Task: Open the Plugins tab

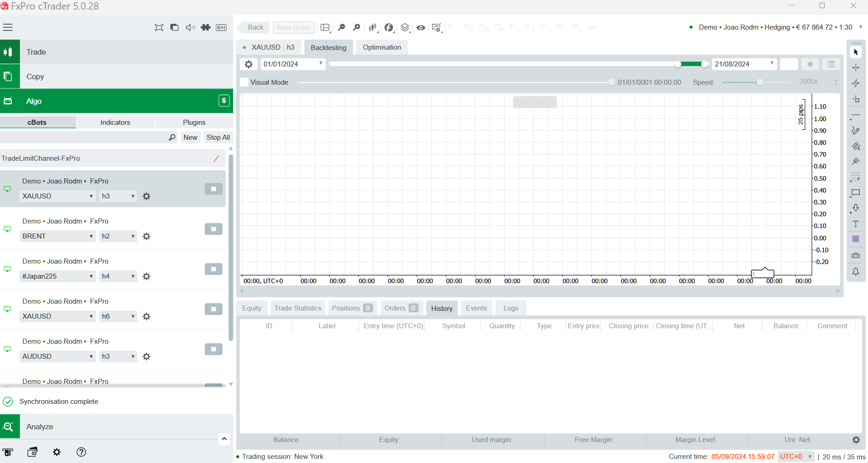Action: pyautogui.click(x=194, y=122)
